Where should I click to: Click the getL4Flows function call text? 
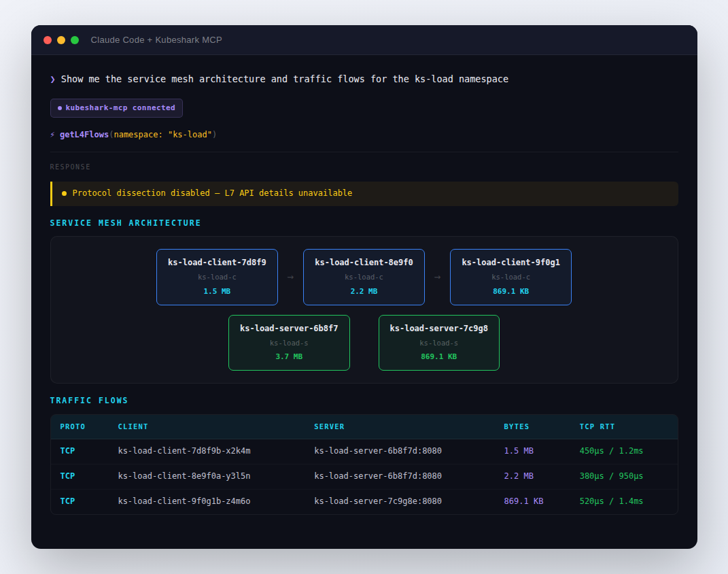pyautogui.click(x=138, y=134)
